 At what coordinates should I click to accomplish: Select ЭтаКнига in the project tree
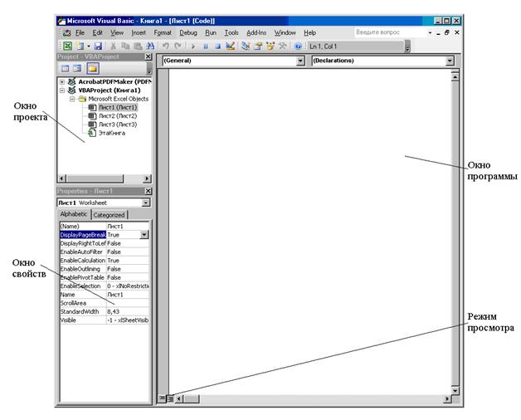(112, 133)
